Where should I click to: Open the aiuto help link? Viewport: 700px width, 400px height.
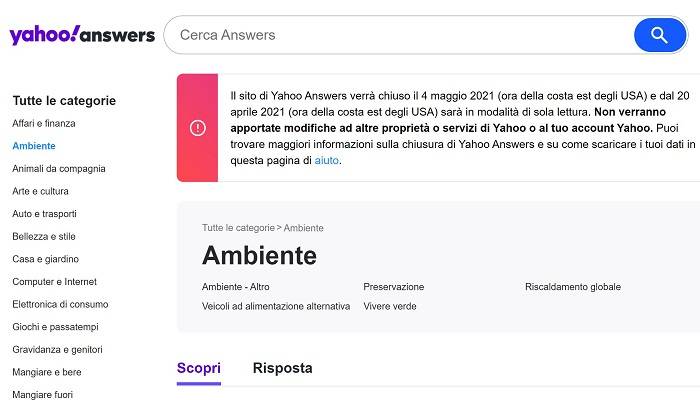click(x=327, y=160)
